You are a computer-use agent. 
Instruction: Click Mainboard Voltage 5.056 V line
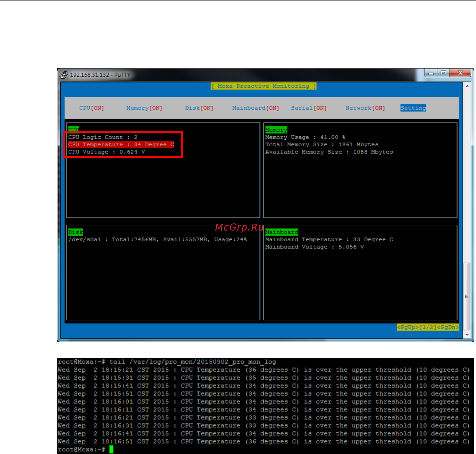coord(314,247)
